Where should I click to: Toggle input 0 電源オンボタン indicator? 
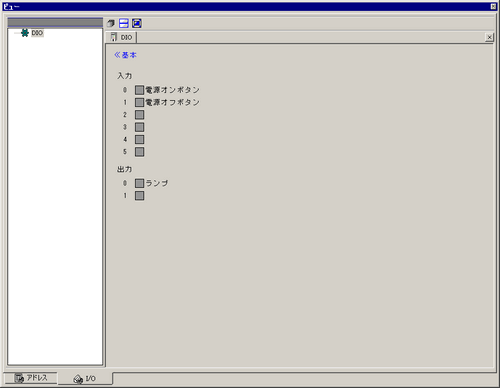click(x=139, y=90)
